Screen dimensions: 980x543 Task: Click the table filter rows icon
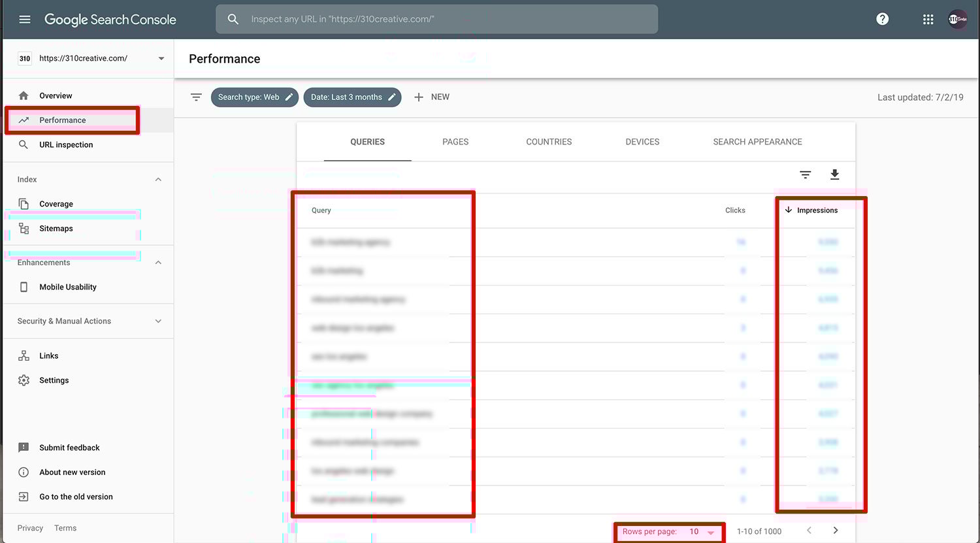click(805, 174)
